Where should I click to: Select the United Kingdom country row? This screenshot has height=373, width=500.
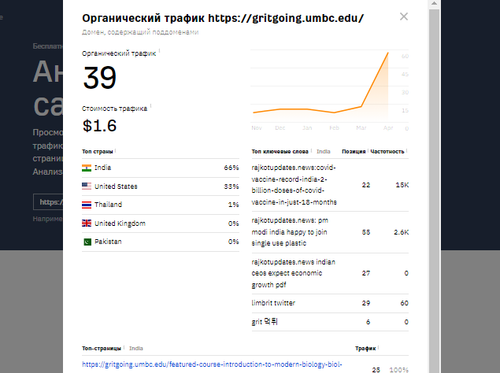pyautogui.click(x=160, y=223)
